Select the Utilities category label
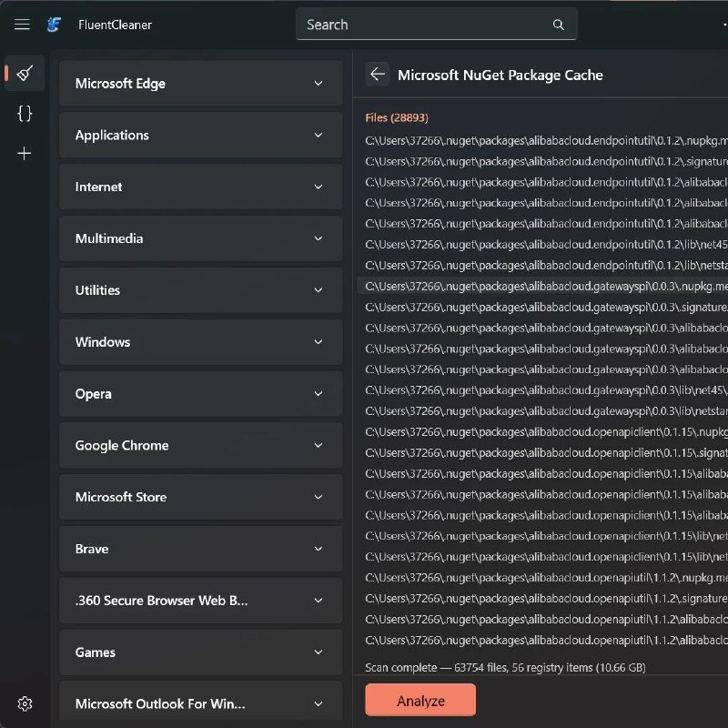The width and height of the screenshot is (728, 728). [x=97, y=290]
